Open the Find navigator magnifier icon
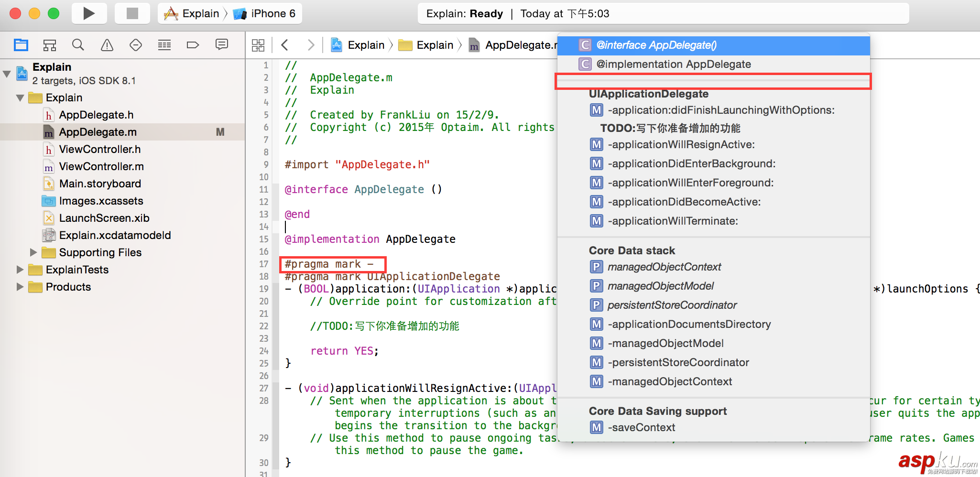This screenshot has height=477, width=980. [x=78, y=45]
